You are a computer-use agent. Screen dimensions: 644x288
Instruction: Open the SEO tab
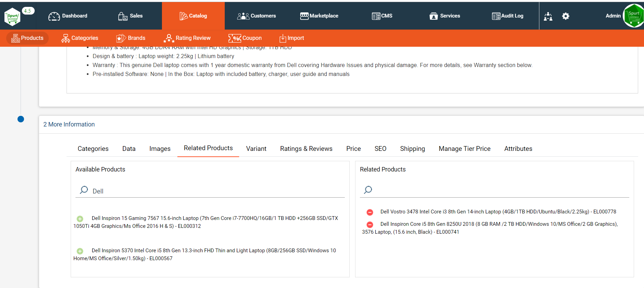tap(380, 148)
